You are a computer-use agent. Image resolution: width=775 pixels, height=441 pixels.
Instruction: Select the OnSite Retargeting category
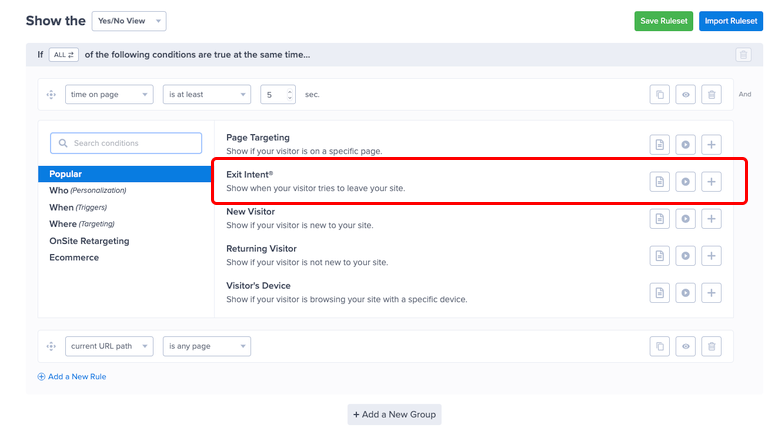coord(89,241)
